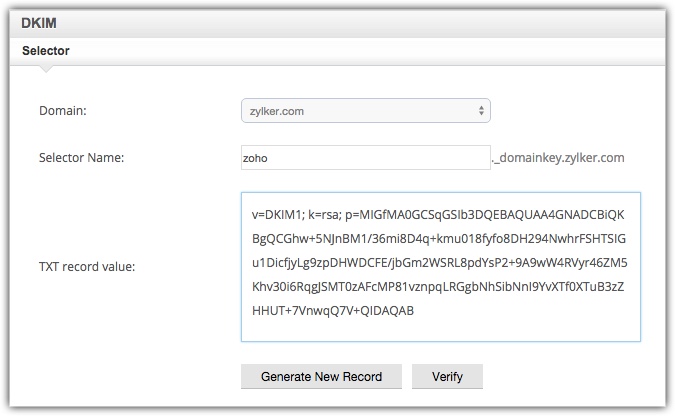Click the ._domainkey.zylker.com suffix text
The width and height of the screenshot is (675, 416).
[x=558, y=158]
